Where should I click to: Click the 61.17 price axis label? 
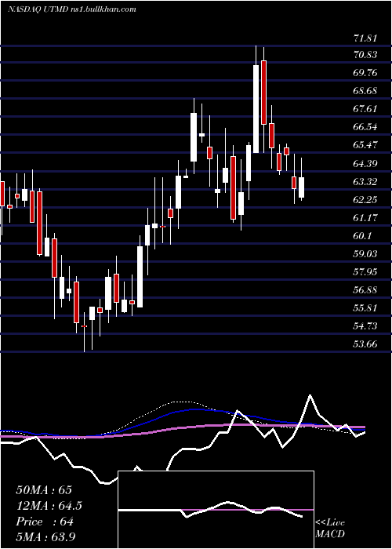pos(365,217)
